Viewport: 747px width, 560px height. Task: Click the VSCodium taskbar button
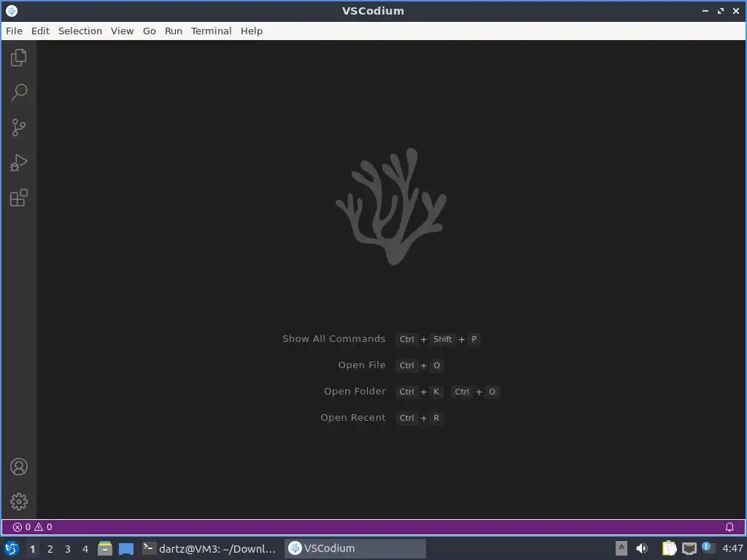click(355, 548)
